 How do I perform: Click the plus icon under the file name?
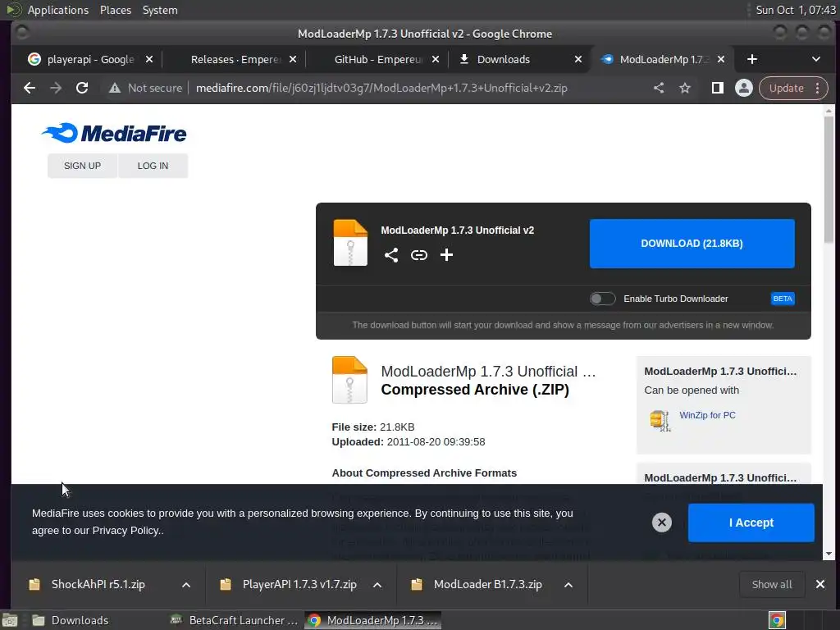click(x=447, y=255)
